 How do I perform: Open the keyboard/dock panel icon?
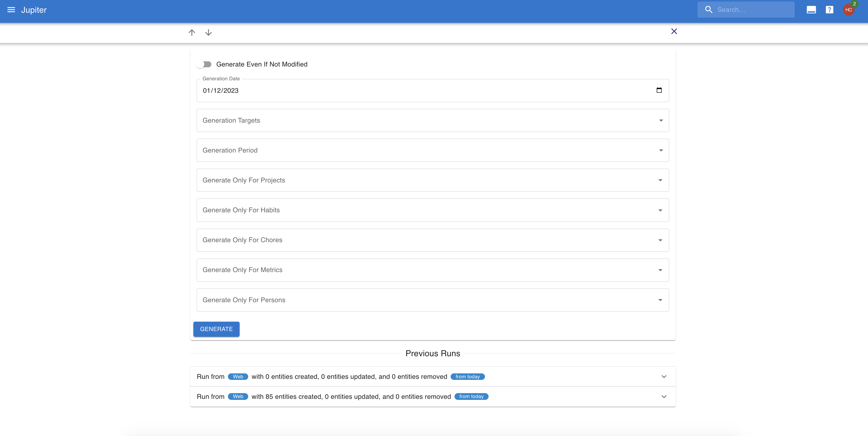pyautogui.click(x=811, y=10)
